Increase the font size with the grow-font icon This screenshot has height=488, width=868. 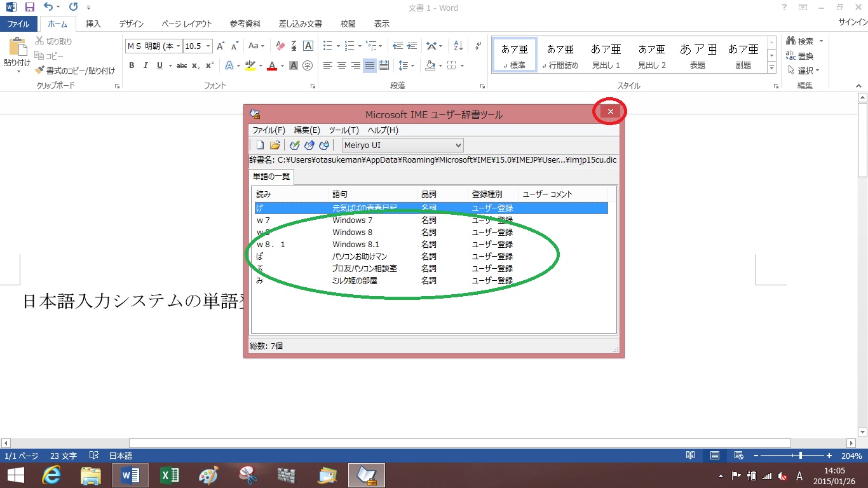[220, 46]
